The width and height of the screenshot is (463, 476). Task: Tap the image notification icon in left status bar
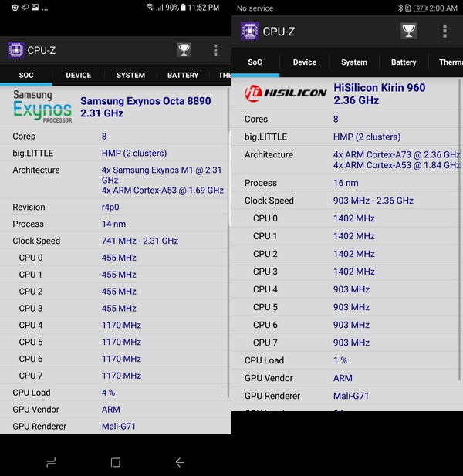coord(35,7)
